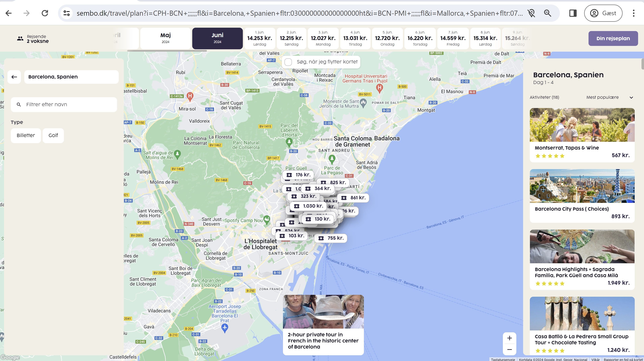Click the 176 kr. ticket map marker
Screen dimensions: 644x361
[x=298, y=175]
